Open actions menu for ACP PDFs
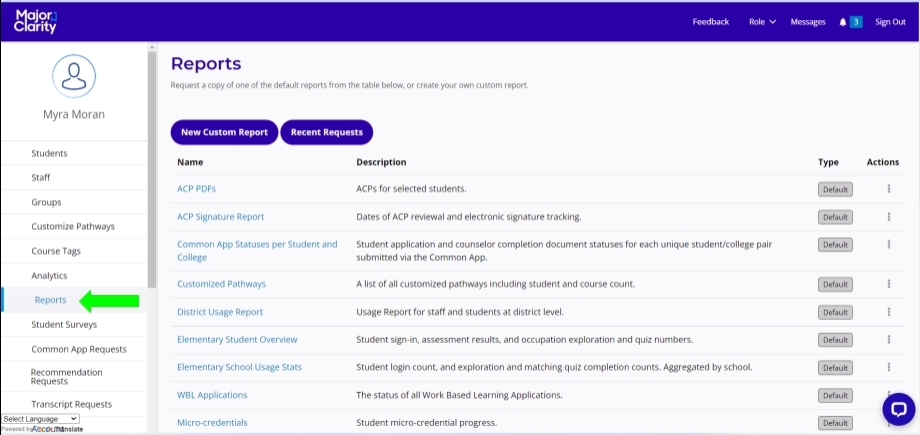920x435 pixels. pos(888,189)
